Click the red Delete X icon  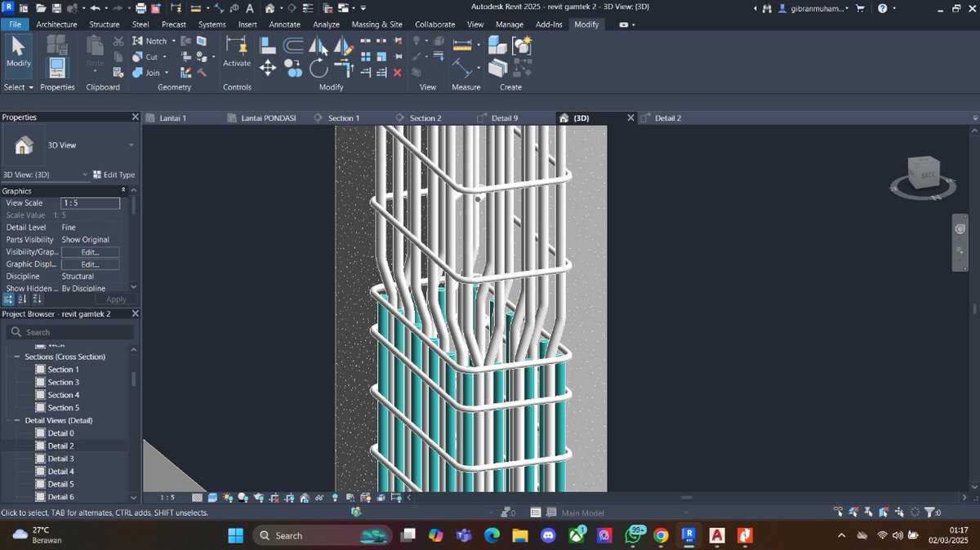point(397,73)
